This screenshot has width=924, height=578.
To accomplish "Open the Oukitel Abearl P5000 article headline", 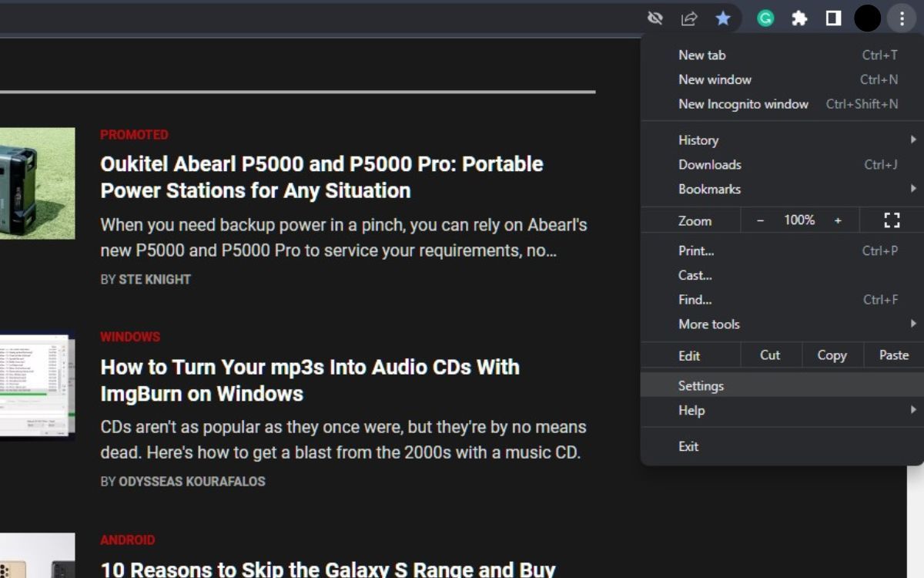I will (x=322, y=177).
